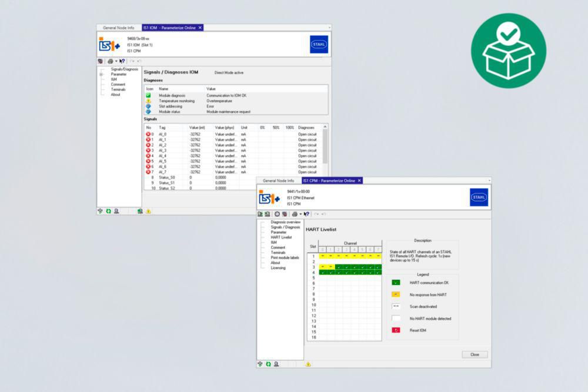
Task: Open About in the CPM window tree
Action: [x=276, y=263]
